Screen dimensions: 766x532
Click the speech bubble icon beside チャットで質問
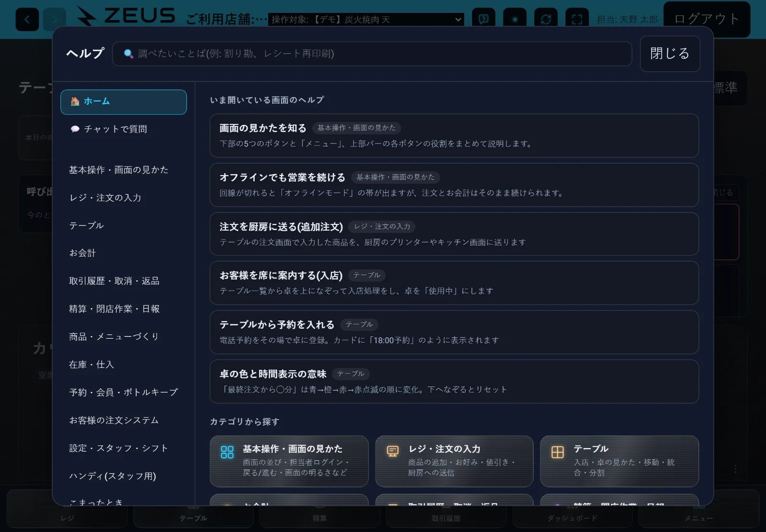75,129
